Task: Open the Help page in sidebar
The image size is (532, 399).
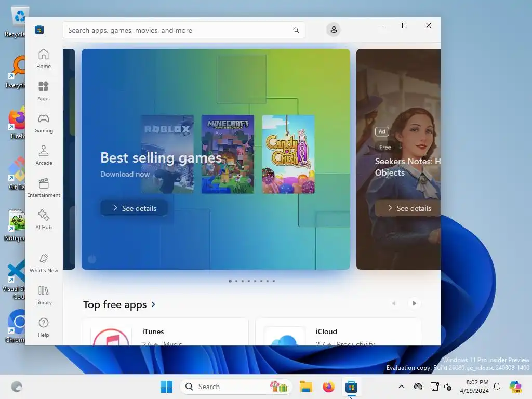Action: 44,328
